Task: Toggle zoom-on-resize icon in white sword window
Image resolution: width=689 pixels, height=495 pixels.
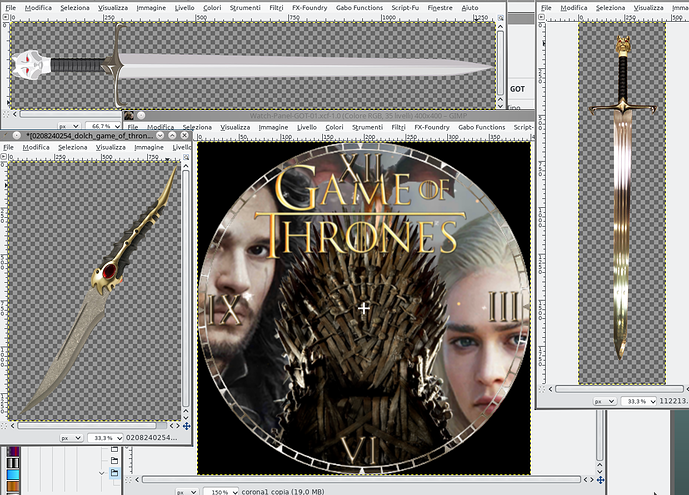Action: coord(500,17)
